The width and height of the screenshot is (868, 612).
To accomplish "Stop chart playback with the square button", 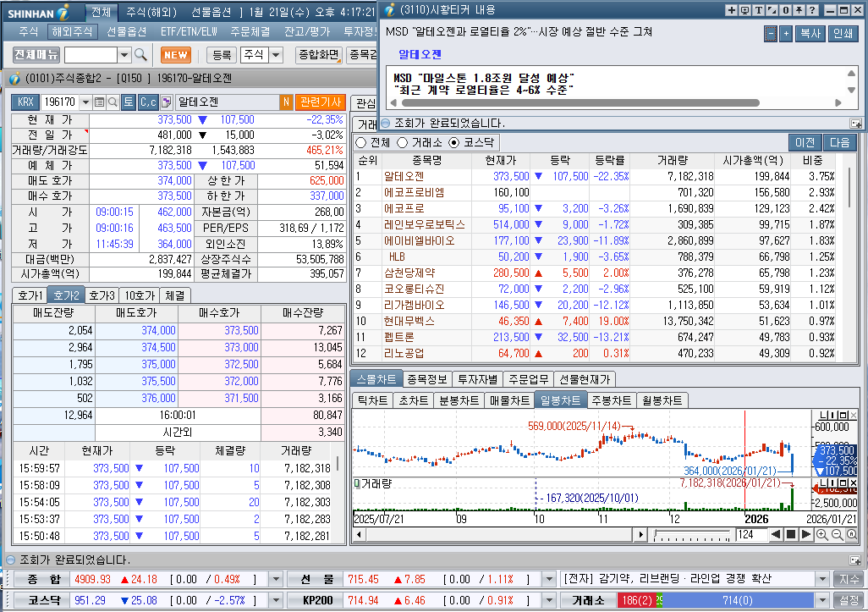I will pos(791,534).
